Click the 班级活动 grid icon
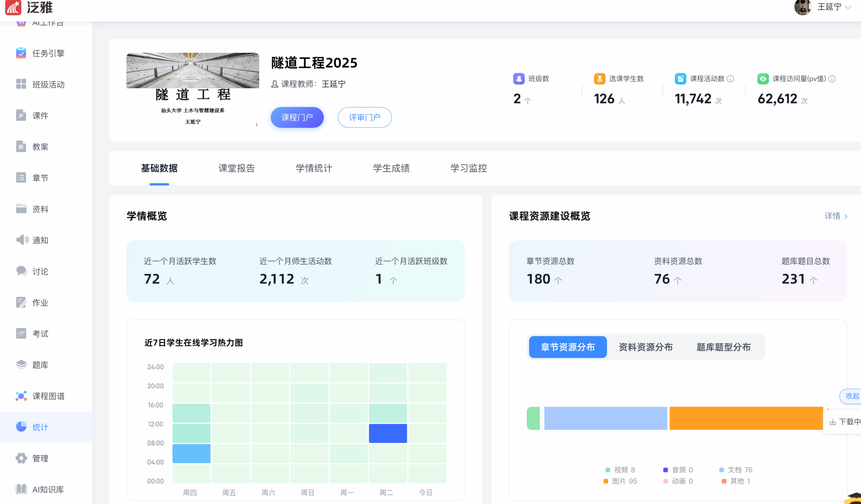 [x=21, y=84]
